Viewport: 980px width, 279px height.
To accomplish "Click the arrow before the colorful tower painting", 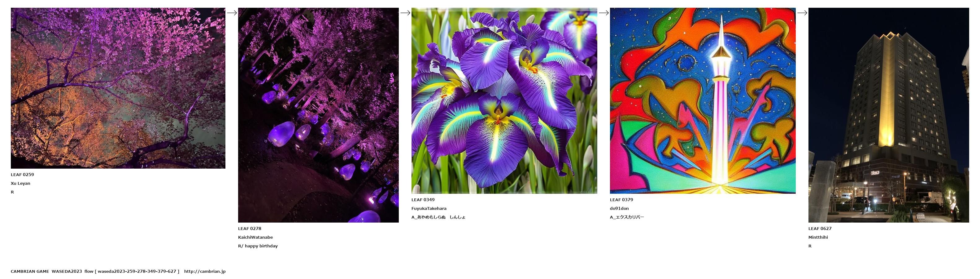I will tap(604, 13).
